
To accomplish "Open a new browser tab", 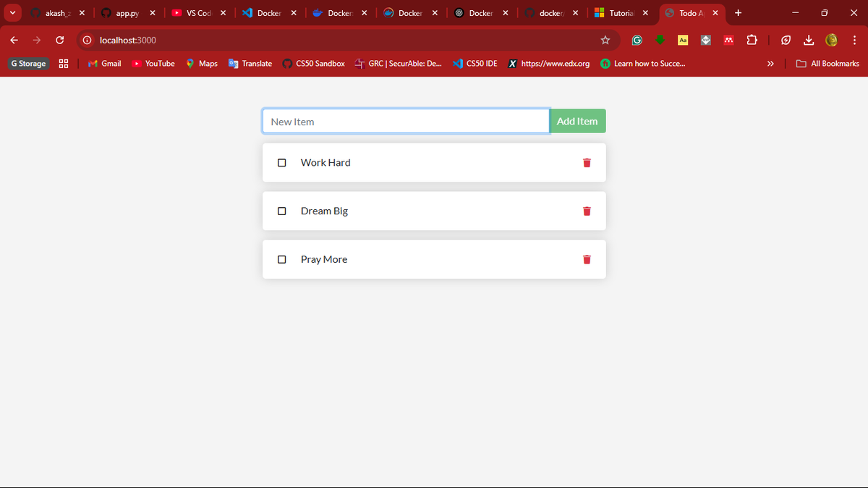I will [x=738, y=13].
